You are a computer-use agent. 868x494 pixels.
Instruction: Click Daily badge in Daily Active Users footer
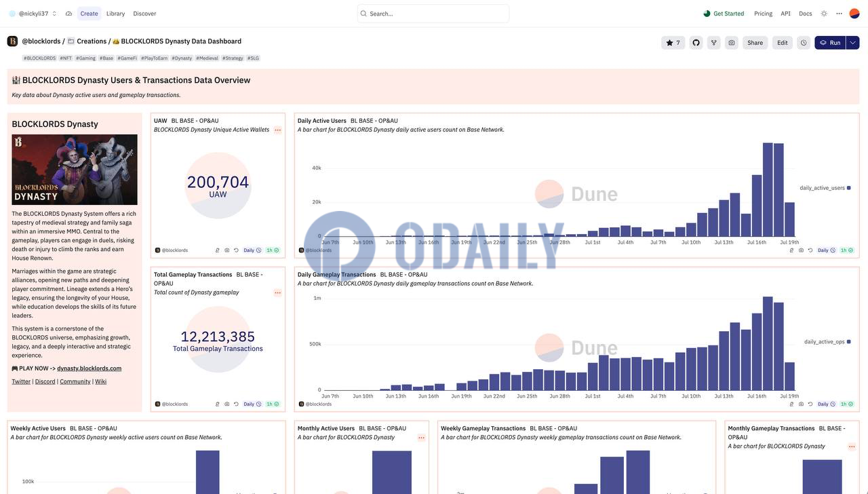[827, 250]
